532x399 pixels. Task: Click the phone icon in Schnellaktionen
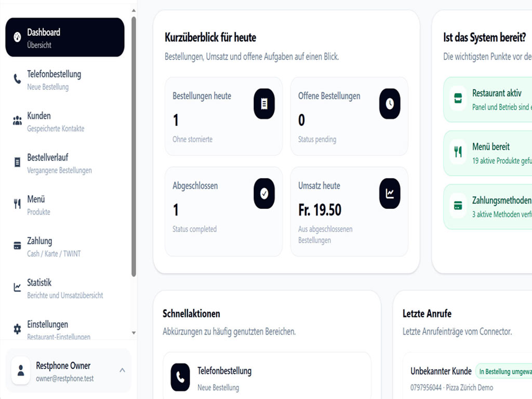[x=180, y=377]
